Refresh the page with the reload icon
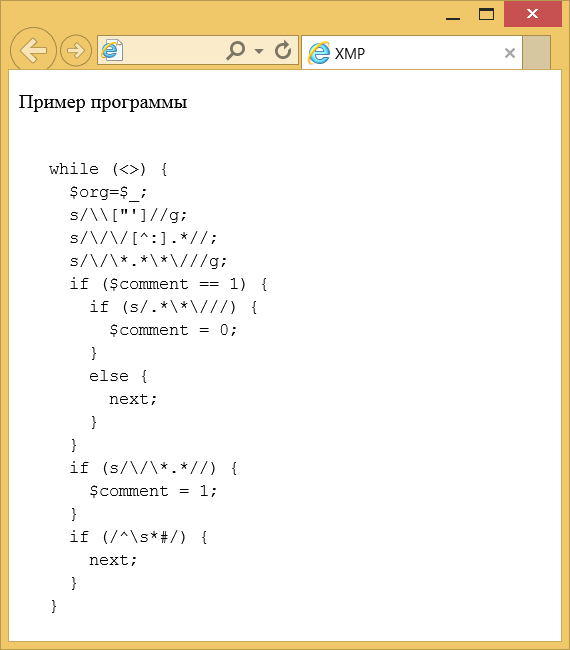 (x=283, y=51)
